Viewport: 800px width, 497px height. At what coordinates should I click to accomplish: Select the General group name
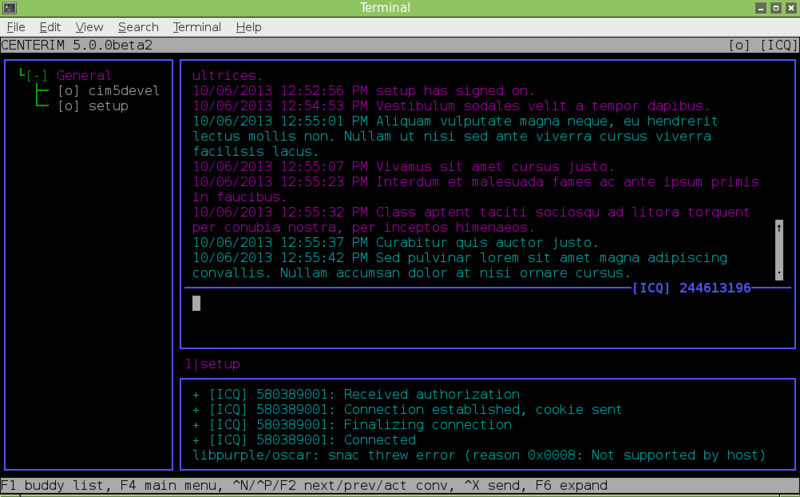point(84,76)
